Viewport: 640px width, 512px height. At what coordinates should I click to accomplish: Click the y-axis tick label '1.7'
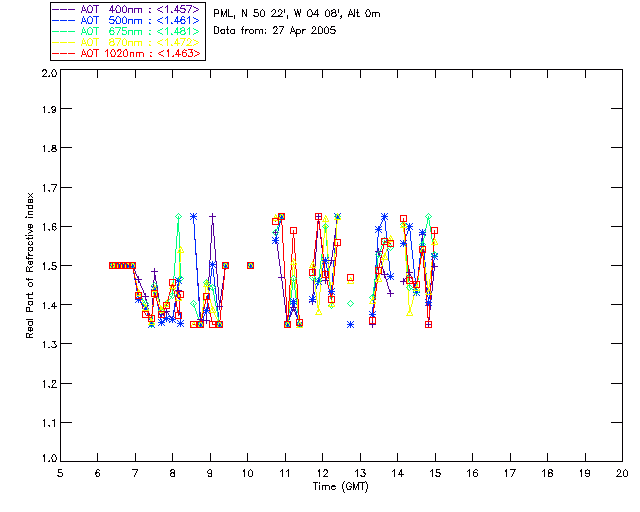tap(49, 188)
